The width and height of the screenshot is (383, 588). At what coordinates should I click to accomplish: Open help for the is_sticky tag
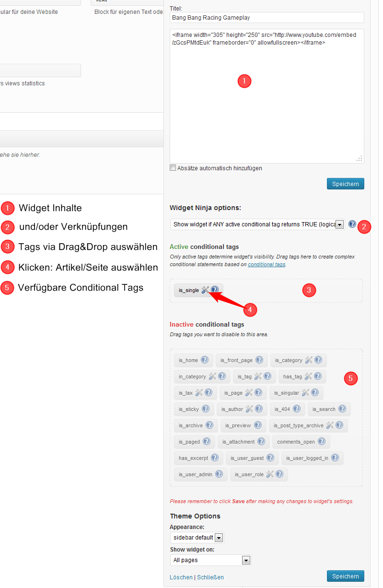coord(206,409)
